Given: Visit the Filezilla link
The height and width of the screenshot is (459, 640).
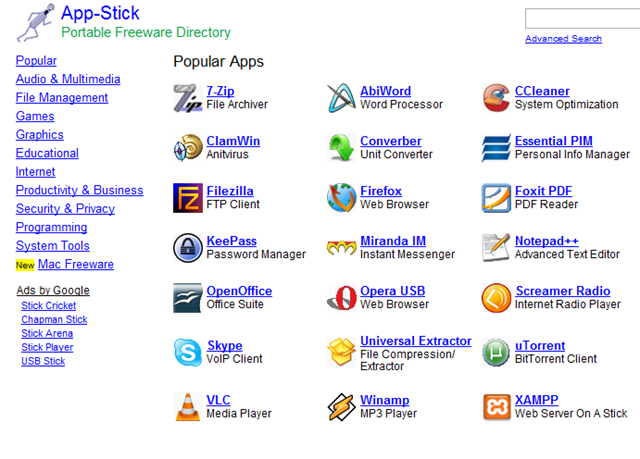Looking at the screenshot, I should pyautogui.click(x=230, y=191).
